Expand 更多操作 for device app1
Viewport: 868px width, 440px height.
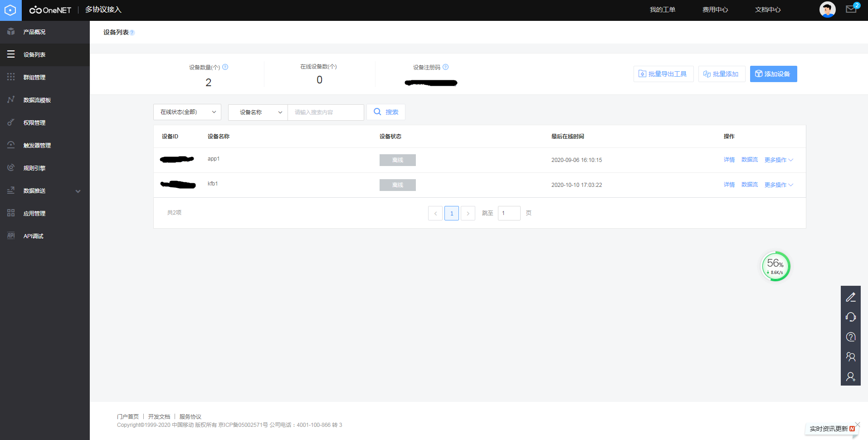tap(779, 160)
